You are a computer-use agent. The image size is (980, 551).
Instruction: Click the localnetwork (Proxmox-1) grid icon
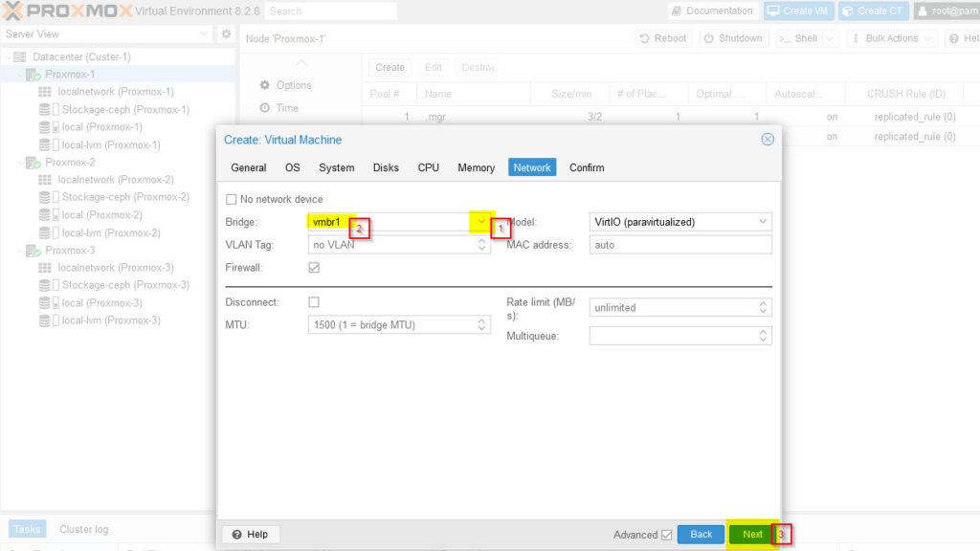pyautogui.click(x=45, y=92)
